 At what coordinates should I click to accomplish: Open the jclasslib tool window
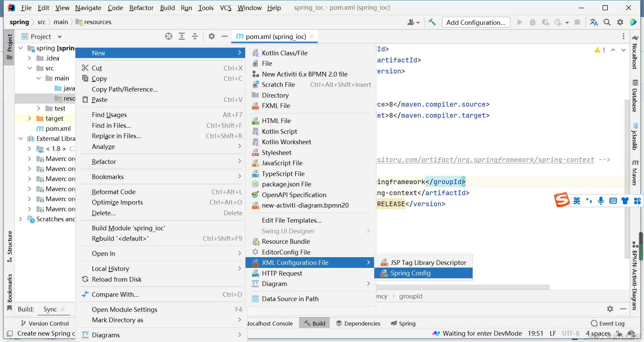635,136
